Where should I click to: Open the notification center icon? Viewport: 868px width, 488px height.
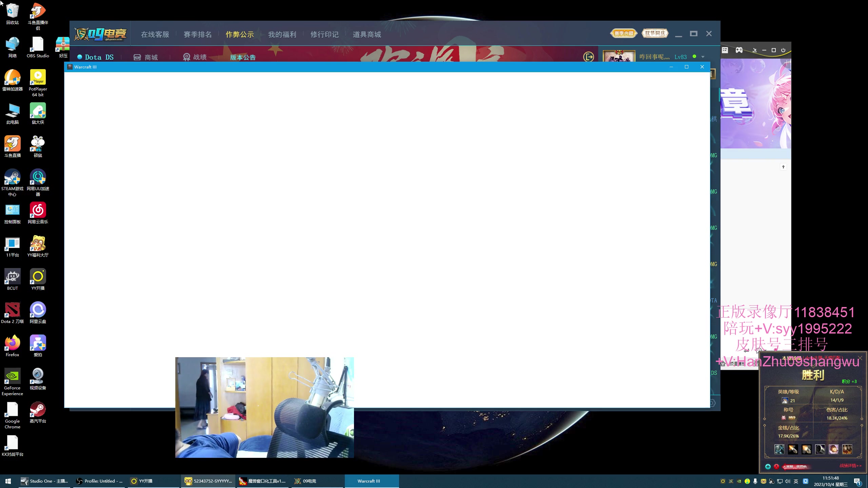857,481
